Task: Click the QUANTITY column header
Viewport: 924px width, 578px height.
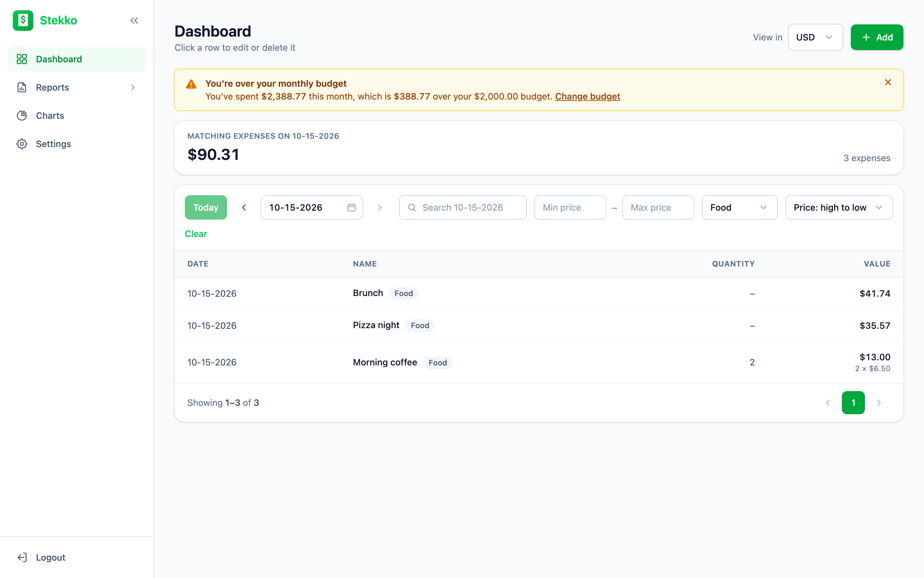Action: click(733, 264)
